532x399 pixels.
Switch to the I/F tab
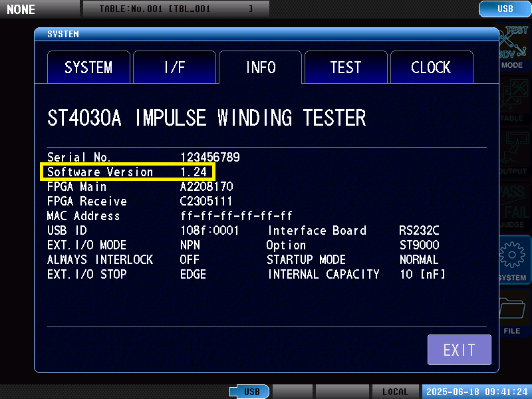coord(174,67)
